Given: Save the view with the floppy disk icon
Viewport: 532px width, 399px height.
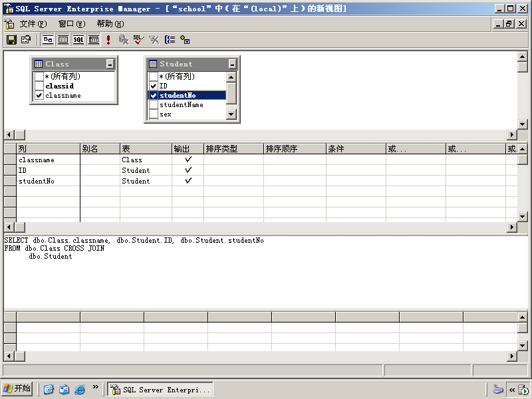Looking at the screenshot, I should coord(11,40).
